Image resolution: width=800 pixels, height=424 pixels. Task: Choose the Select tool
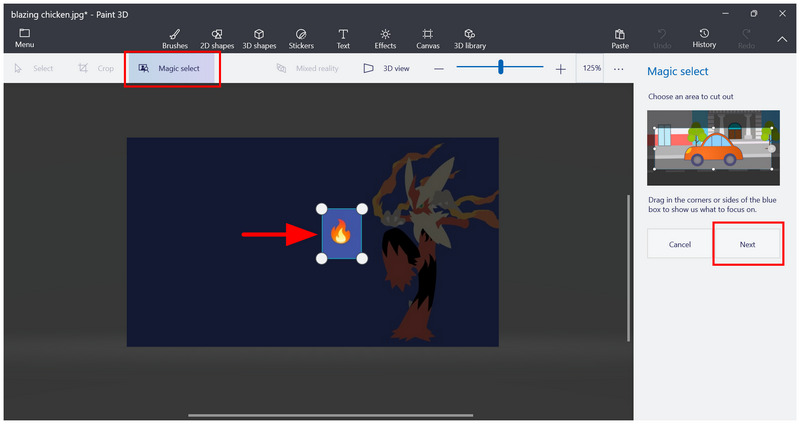click(34, 68)
